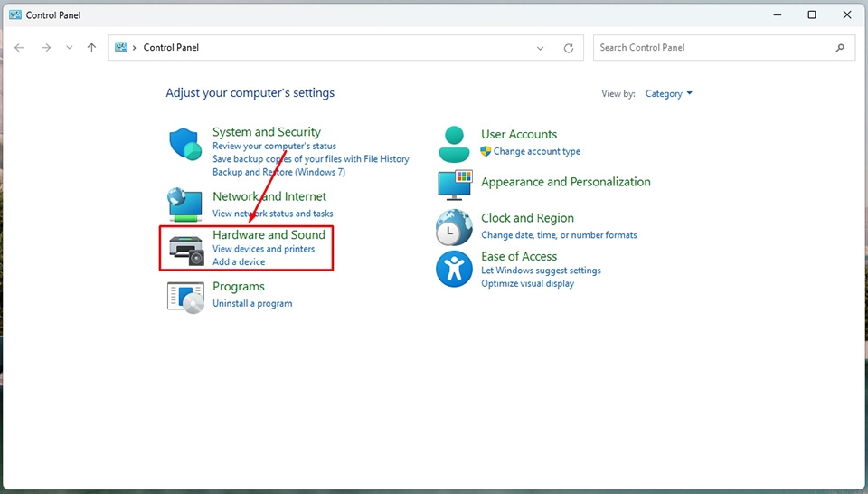Screen dimensions: 868x494
Task: Go back with the left arrow
Action: pos(19,48)
